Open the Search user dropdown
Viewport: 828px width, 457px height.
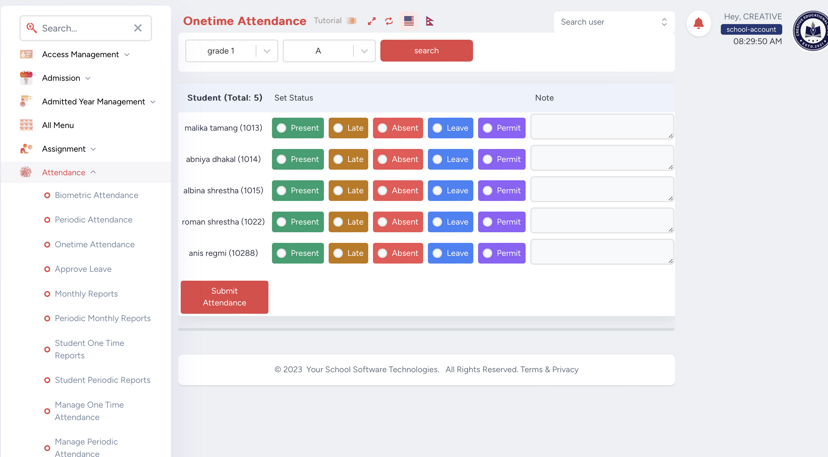coord(614,22)
